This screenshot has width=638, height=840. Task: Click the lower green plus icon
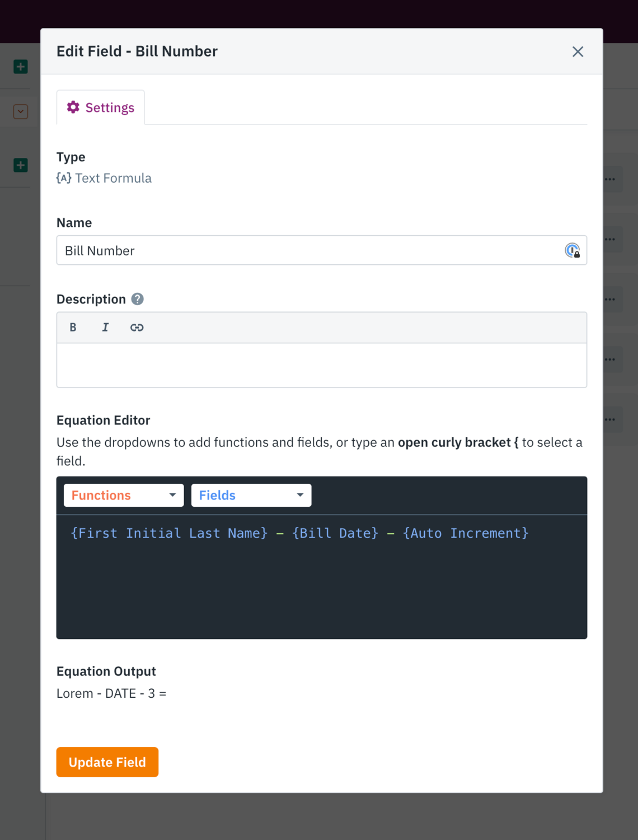[21, 165]
